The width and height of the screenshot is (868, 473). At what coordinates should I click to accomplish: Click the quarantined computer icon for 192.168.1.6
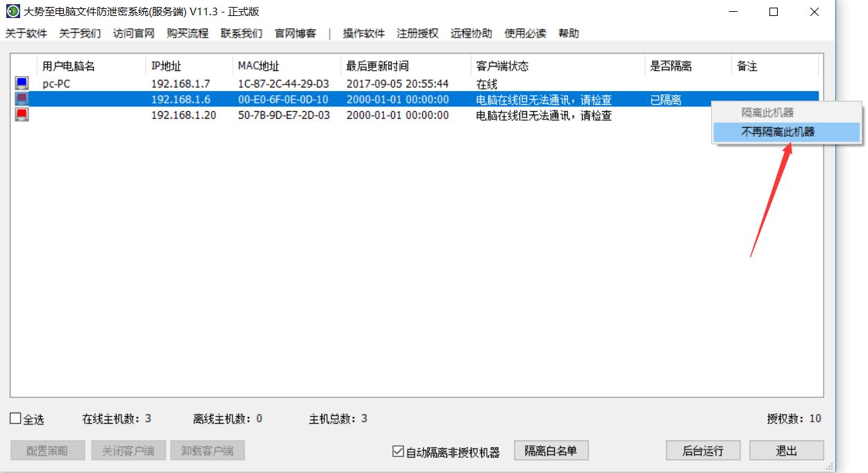tap(22, 99)
